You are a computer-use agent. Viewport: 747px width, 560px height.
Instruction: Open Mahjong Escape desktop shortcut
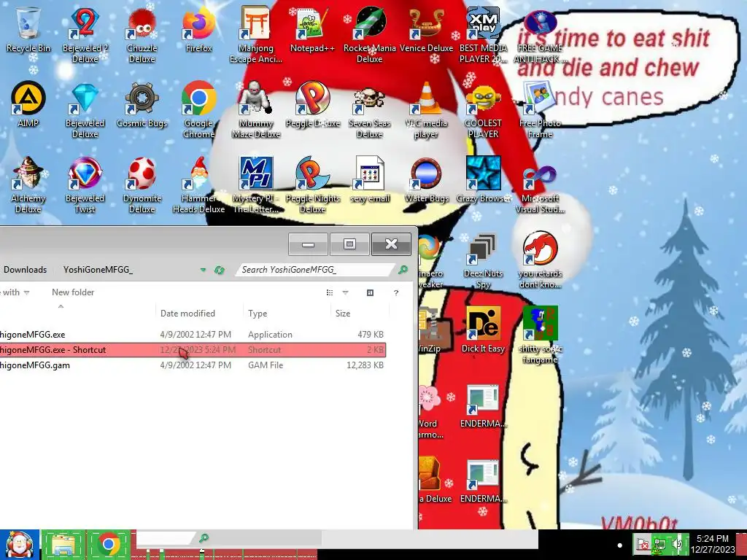[256, 34]
